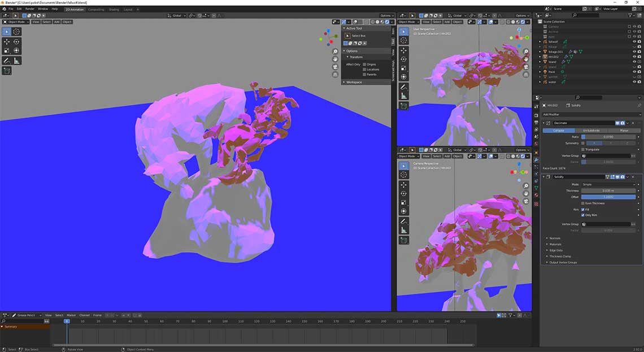Select the Transform tool in main viewport toolbar
644x352 pixels.
pyautogui.click(x=16, y=50)
